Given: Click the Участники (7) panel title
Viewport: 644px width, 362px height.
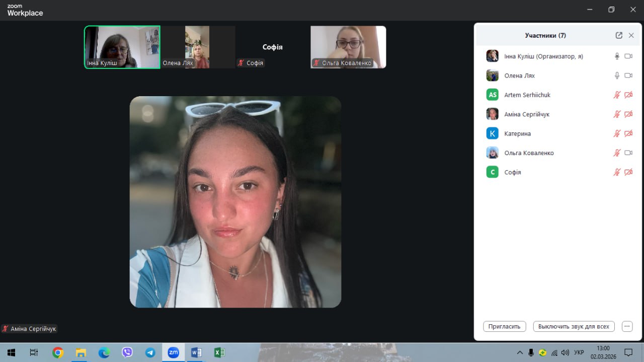Looking at the screenshot, I should coord(545,35).
